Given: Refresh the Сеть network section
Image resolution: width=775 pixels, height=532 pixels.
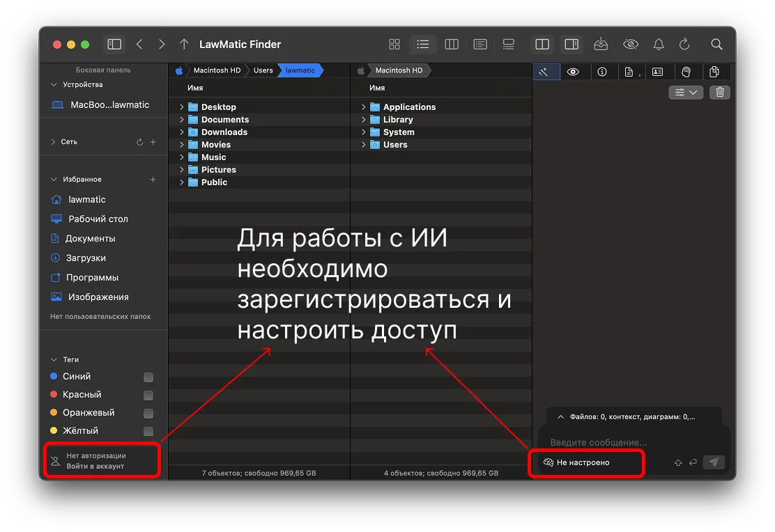Looking at the screenshot, I should click(140, 142).
